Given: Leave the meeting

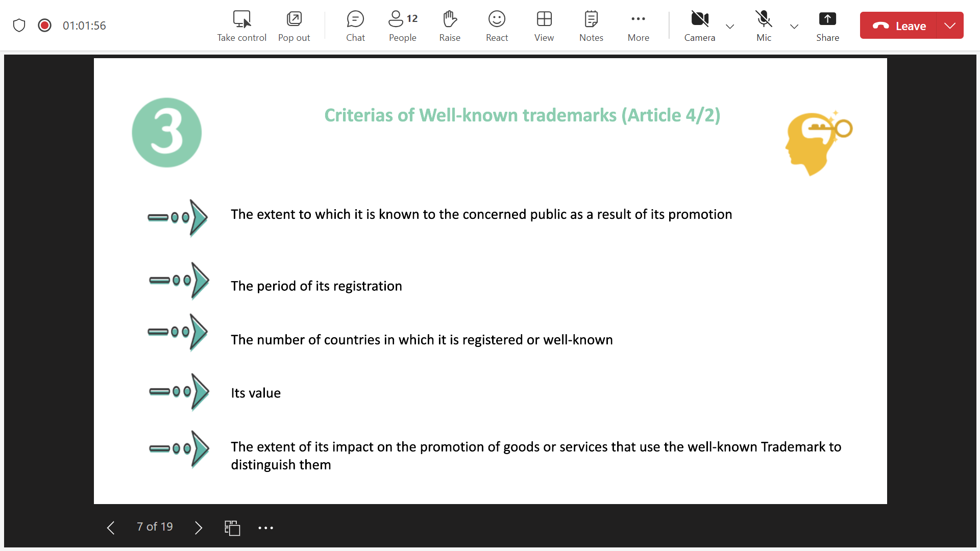Looking at the screenshot, I should 899,26.
